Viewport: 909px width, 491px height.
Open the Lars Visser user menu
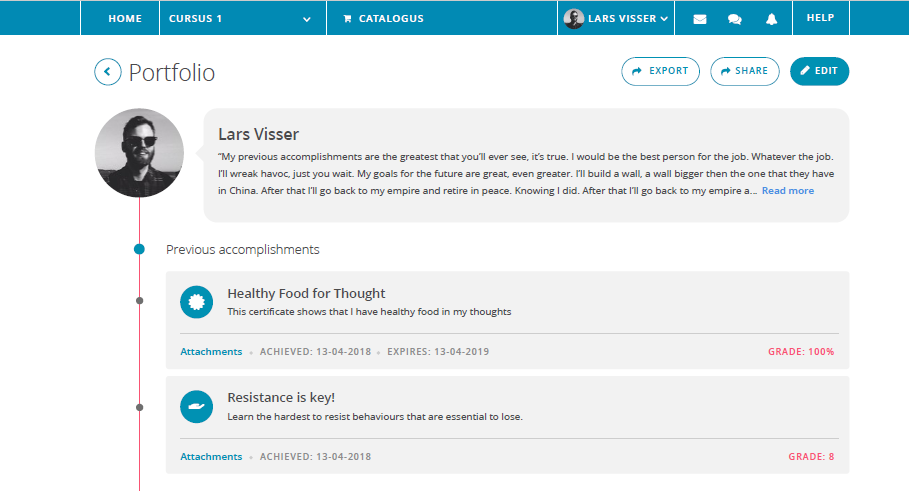click(616, 19)
